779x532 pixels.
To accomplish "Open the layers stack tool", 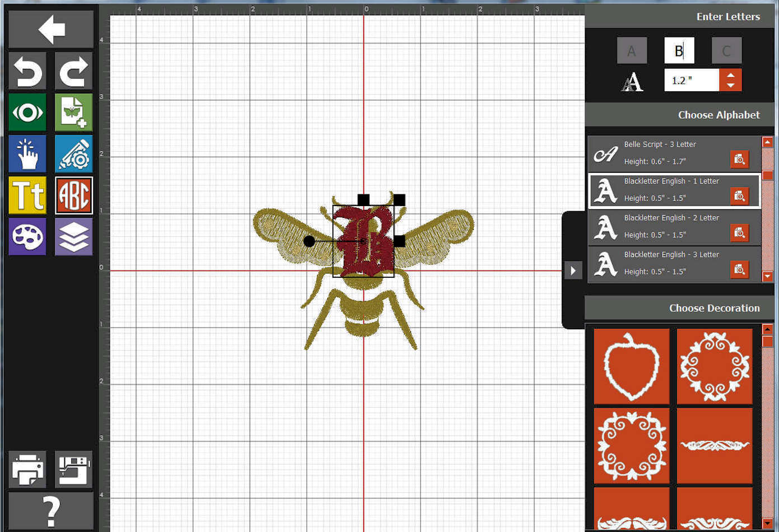I will coord(74,236).
